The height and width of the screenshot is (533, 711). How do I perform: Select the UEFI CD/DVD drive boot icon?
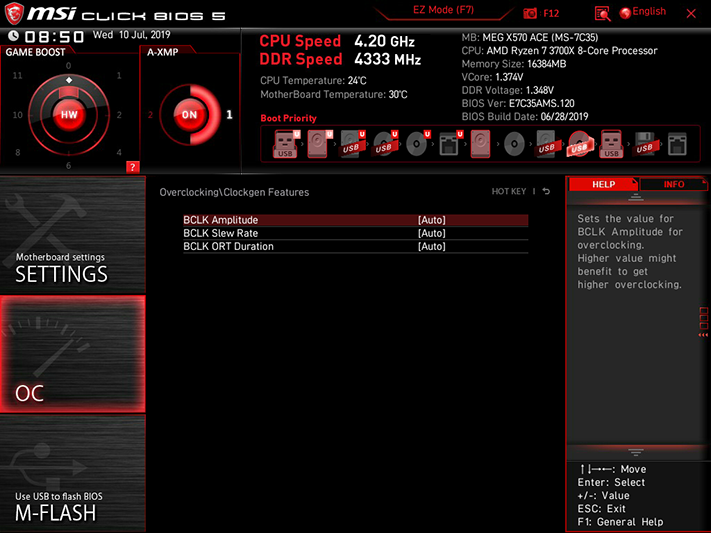coord(417,144)
